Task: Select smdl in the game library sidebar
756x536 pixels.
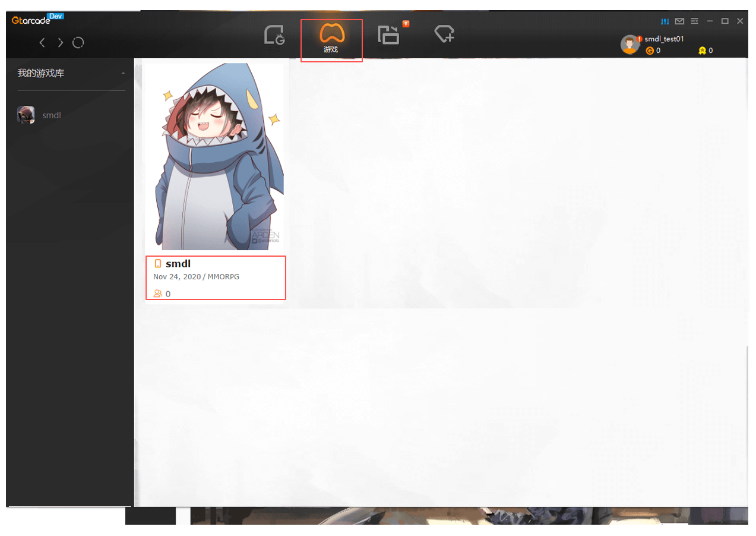Action: (x=52, y=115)
